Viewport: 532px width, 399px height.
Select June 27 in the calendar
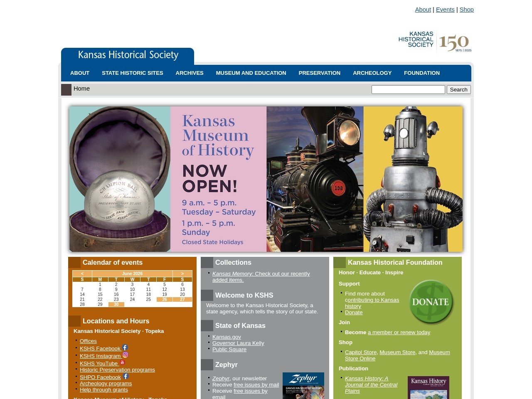182,300
